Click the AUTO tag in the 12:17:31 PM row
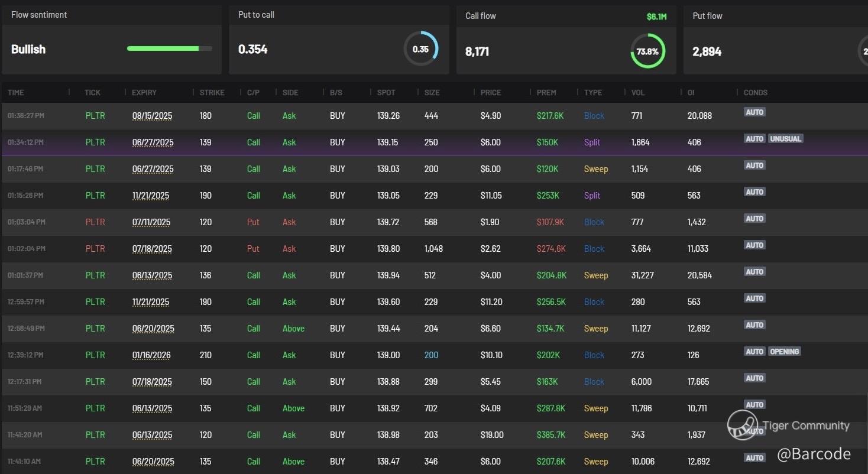Image resolution: width=868 pixels, height=474 pixels. (754, 378)
